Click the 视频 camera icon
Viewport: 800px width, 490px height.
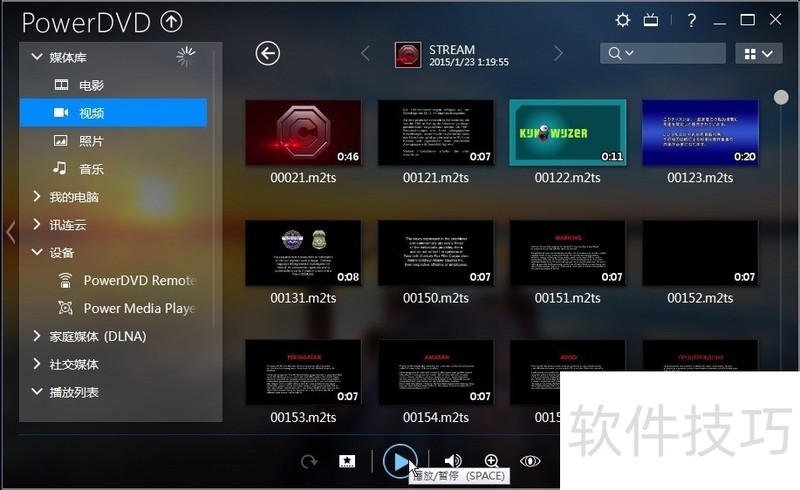pos(61,112)
